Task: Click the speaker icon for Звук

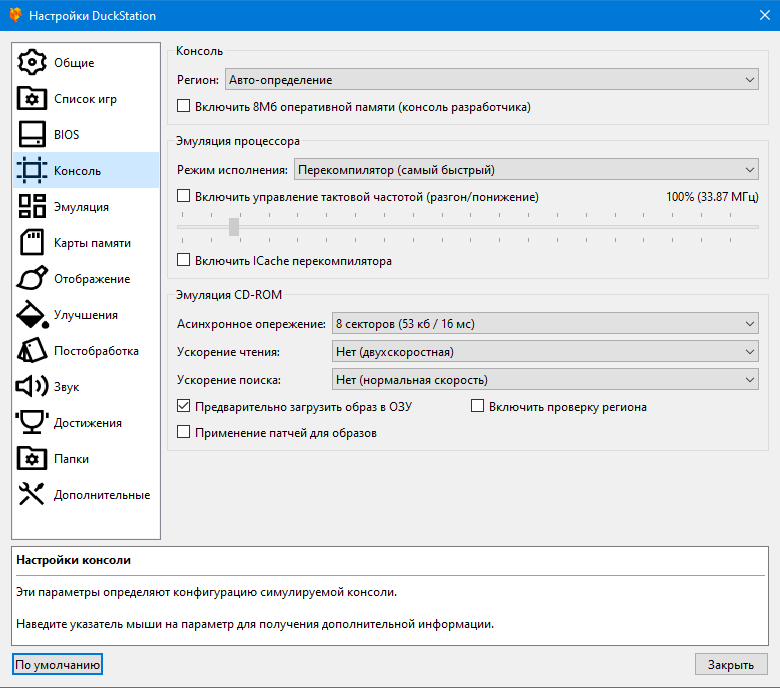Action: pyautogui.click(x=32, y=386)
